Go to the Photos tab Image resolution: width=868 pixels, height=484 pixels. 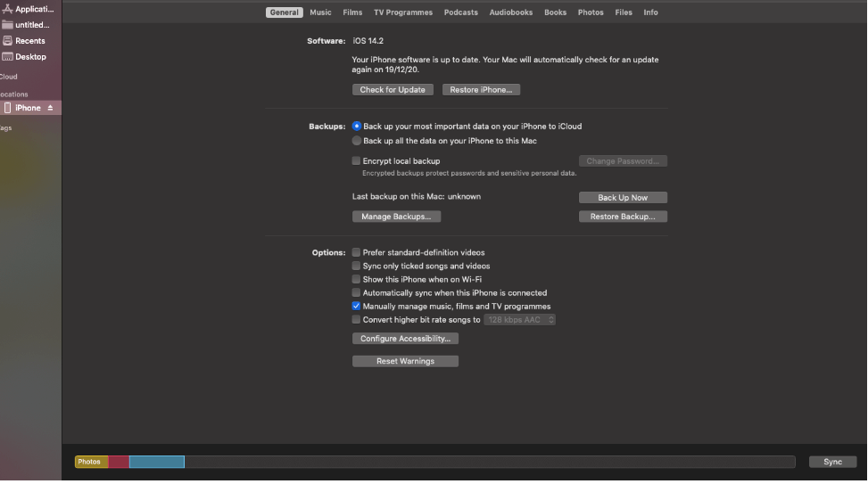tap(591, 12)
